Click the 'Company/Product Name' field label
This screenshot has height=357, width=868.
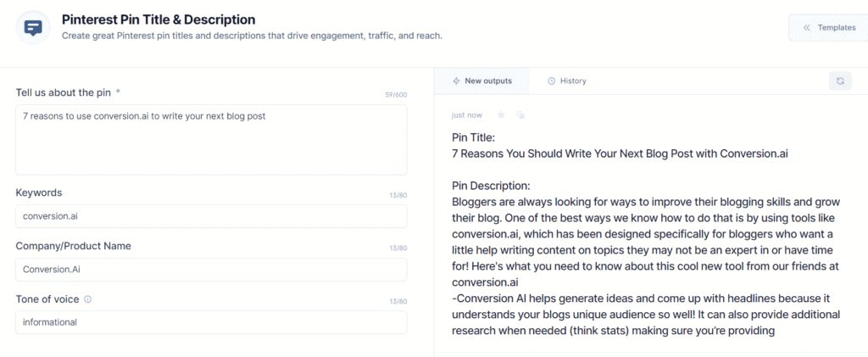point(74,246)
